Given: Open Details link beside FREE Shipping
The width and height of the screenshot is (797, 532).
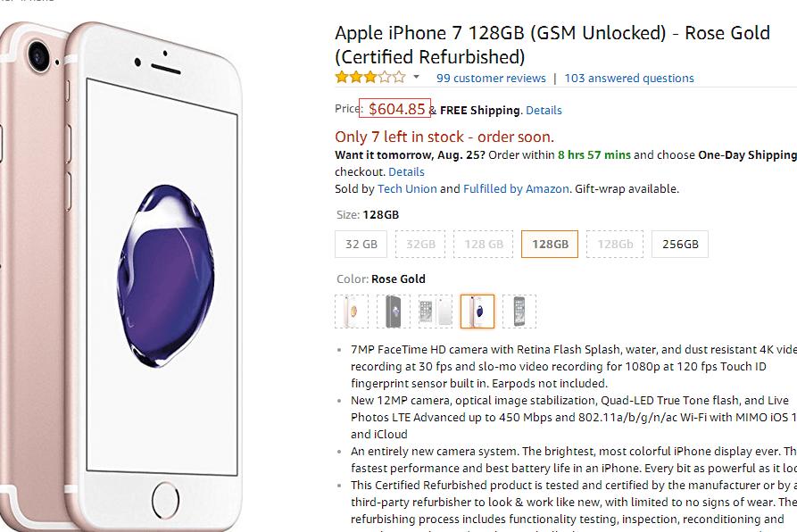Looking at the screenshot, I should (544, 111).
